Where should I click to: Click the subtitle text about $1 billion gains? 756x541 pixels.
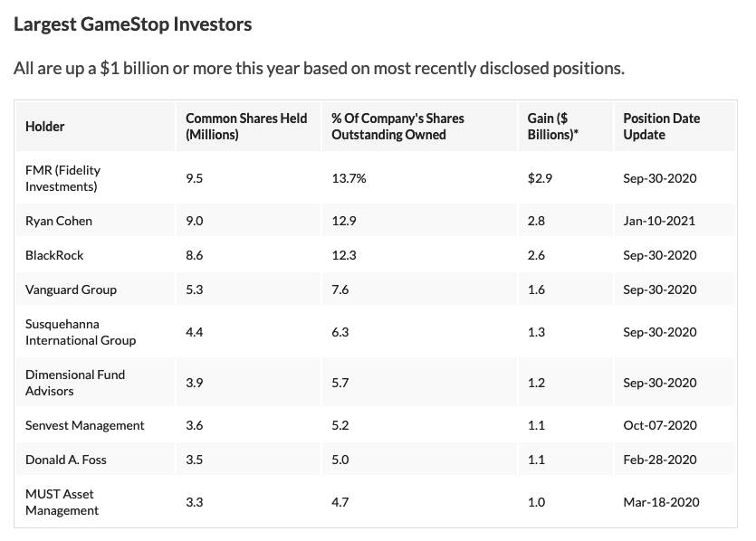point(319,69)
